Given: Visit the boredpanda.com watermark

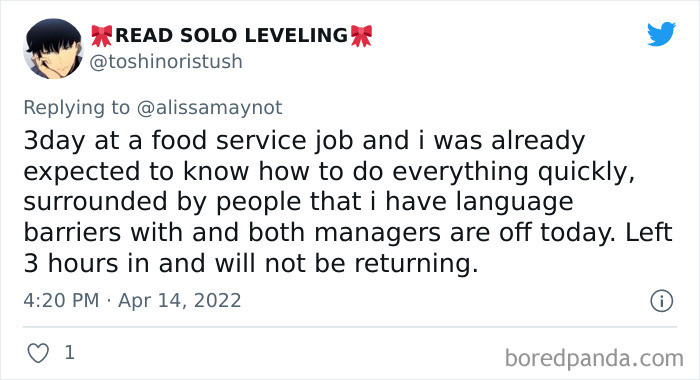Looking at the screenshot, I should [x=594, y=358].
